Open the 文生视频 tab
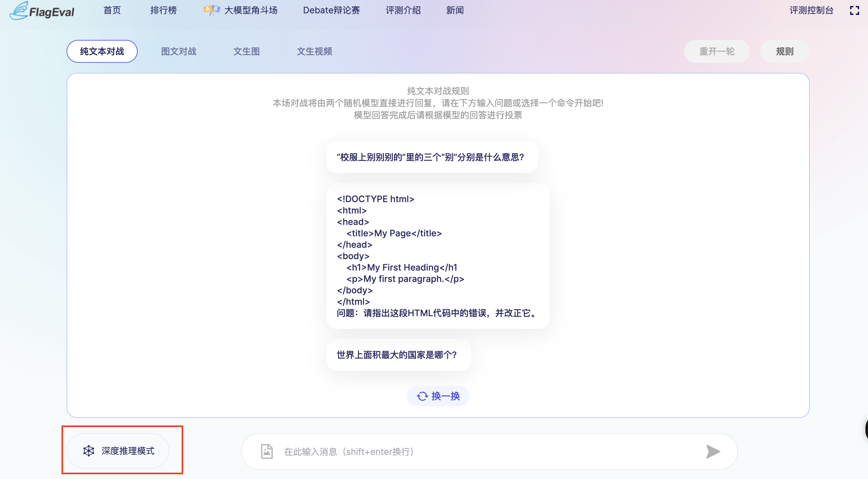This screenshot has width=868, height=479. 314,51
